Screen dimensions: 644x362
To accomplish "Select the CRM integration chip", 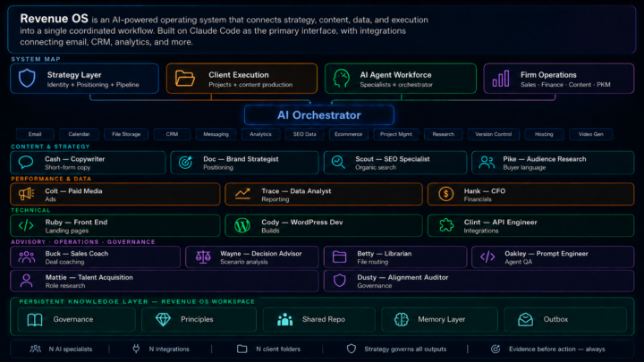I will click(172, 134).
